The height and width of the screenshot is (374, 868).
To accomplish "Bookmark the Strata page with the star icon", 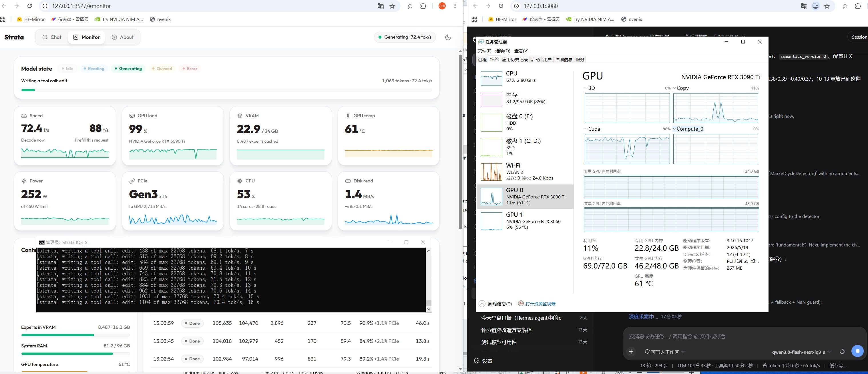I will pos(392,6).
